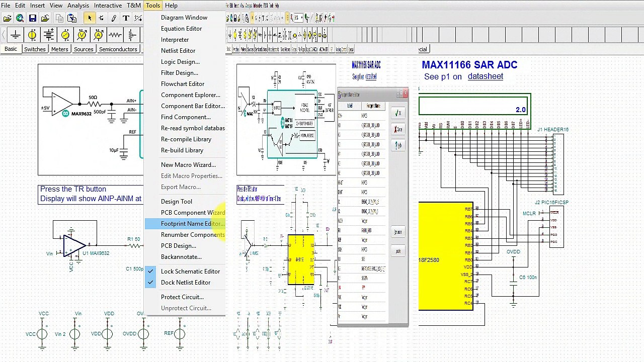The width and height of the screenshot is (644, 362).
Task: Choose Logic Design... entry
Action: pyautogui.click(x=184, y=62)
